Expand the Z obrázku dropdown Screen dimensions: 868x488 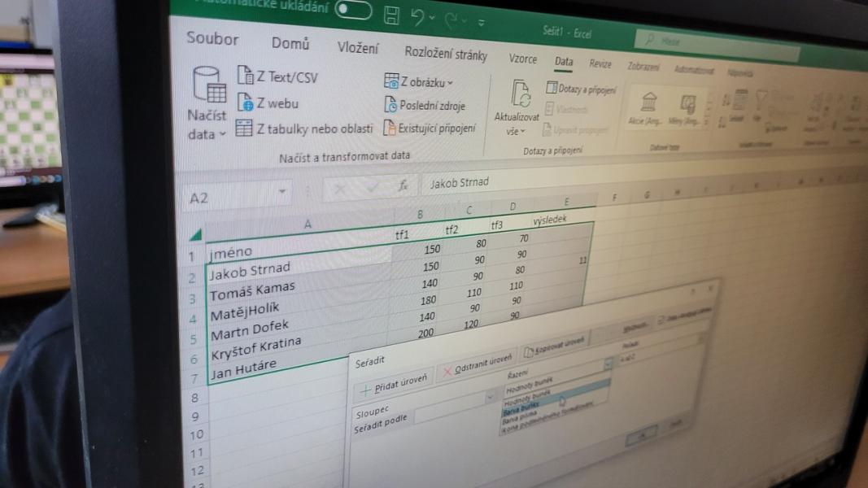point(420,82)
